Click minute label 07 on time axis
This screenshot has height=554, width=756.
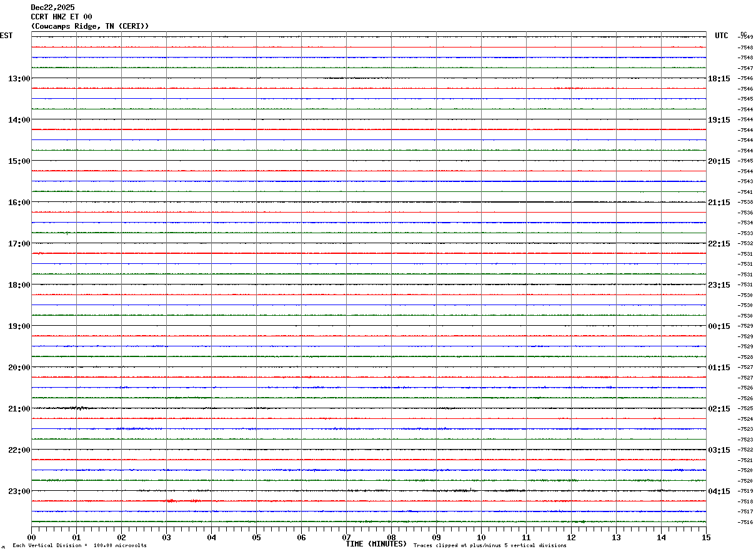click(x=347, y=537)
